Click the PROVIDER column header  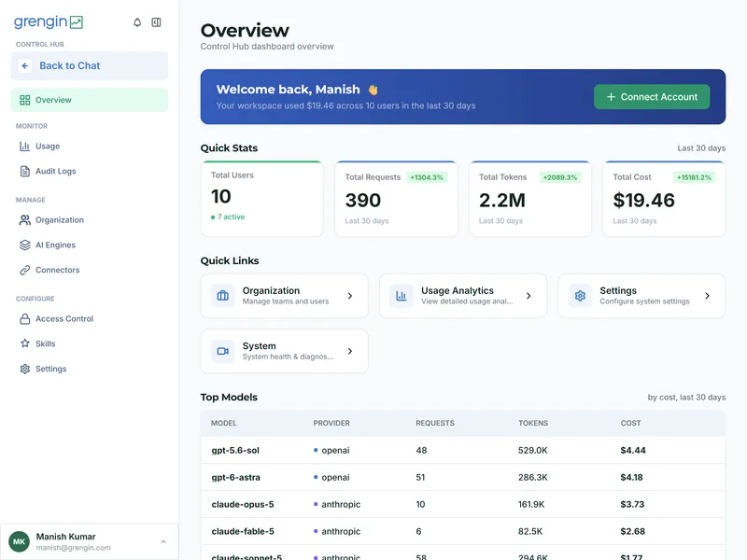coord(331,423)
